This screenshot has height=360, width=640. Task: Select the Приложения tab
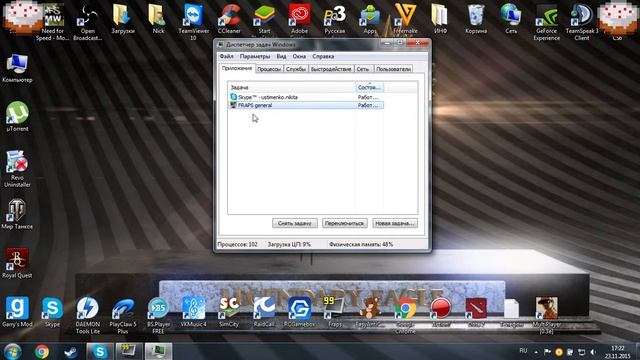pos(237,68)
